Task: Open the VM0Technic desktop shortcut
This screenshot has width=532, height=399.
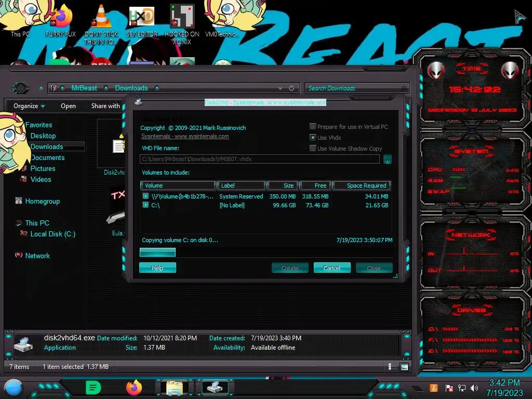Action: click(222, 19)
